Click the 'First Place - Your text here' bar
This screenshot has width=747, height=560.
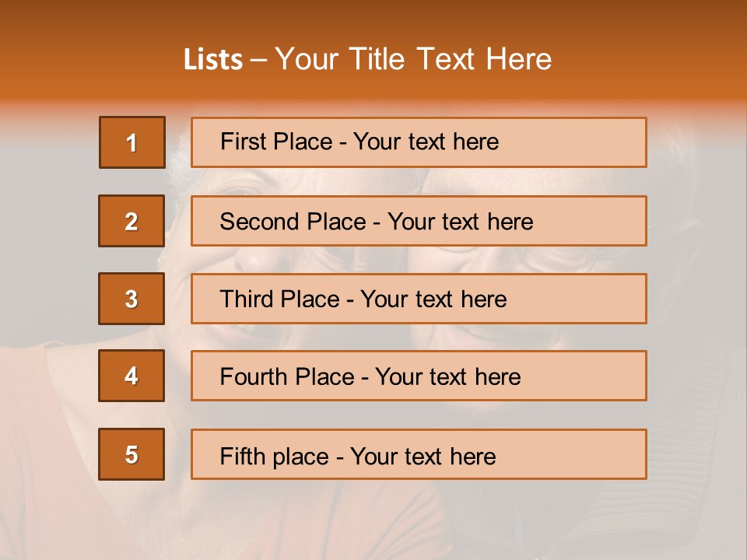(419, 142)
